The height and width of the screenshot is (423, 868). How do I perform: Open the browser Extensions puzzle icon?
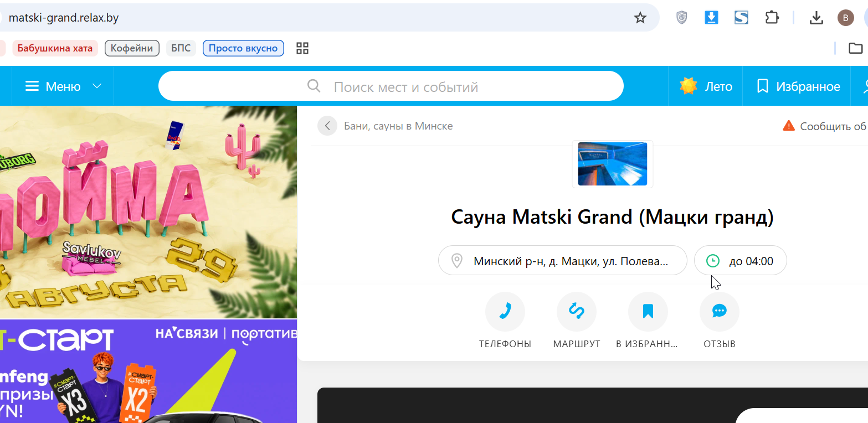pos(772,18)
